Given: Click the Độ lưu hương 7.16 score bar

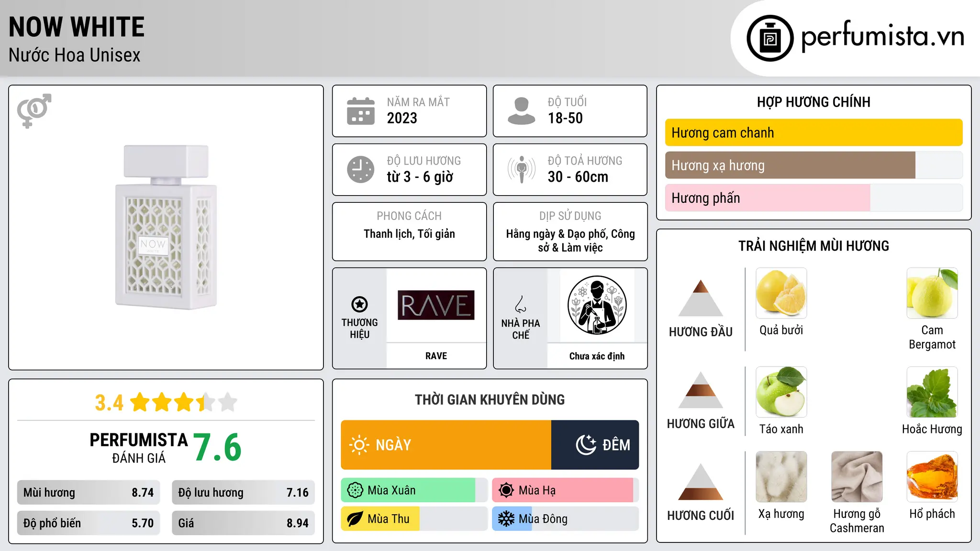Looking at the screenshot, I should point(244,493).
